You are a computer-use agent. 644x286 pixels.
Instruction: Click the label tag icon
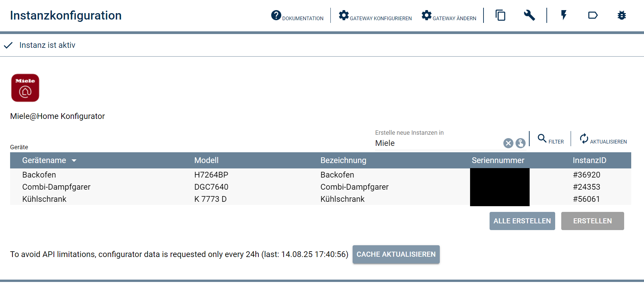click(593, 15)
